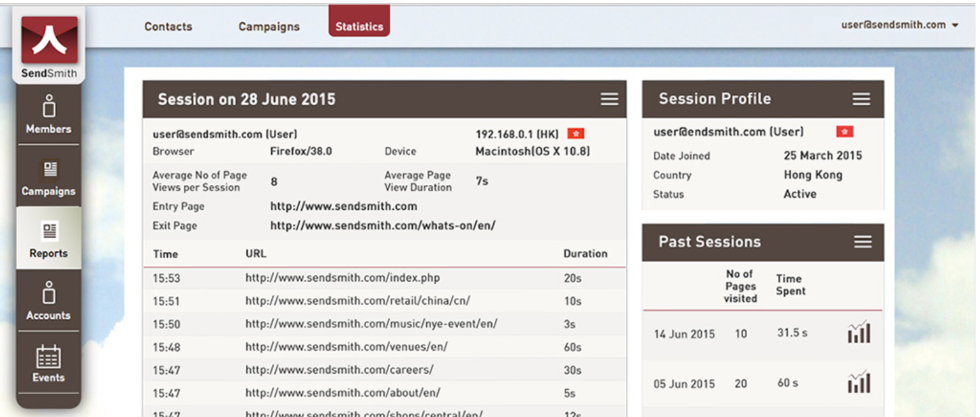Open the Past Sessions hamburger menu

click(x=863, y=242)
